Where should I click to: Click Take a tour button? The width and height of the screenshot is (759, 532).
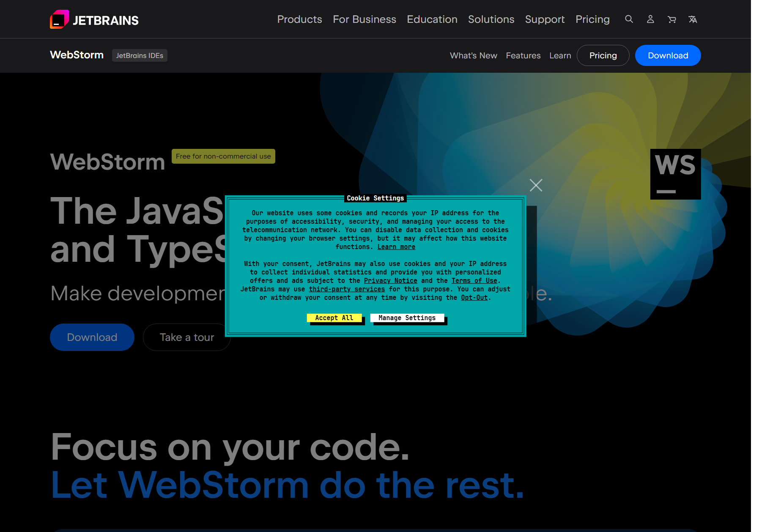[187, 337]
